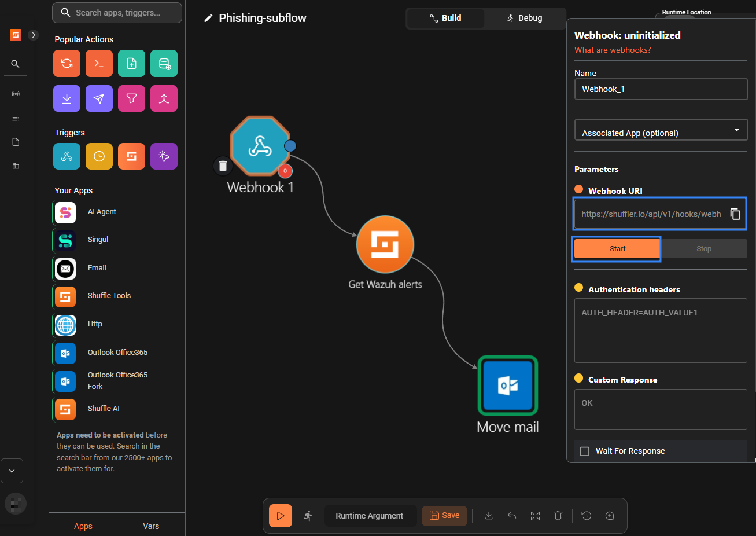Switch to the Debug tab
756x536 pixels.
(524, 18)
